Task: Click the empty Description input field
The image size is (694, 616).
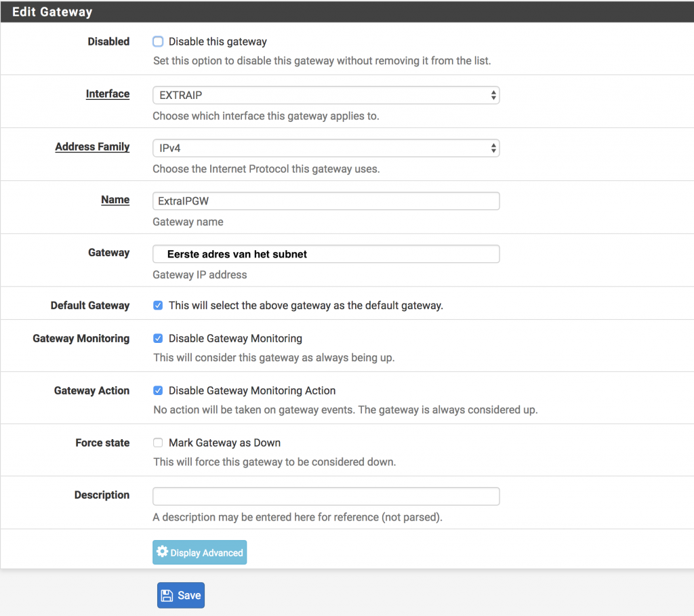Action: tap(326, 496)
